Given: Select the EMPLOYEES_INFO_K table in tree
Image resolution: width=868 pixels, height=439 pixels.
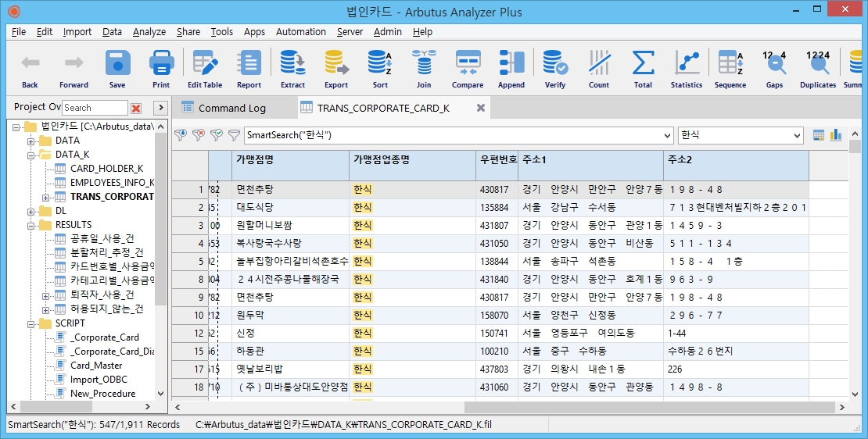Looking at the screenshot, I should pyautogui.click(x=113, y=183).
